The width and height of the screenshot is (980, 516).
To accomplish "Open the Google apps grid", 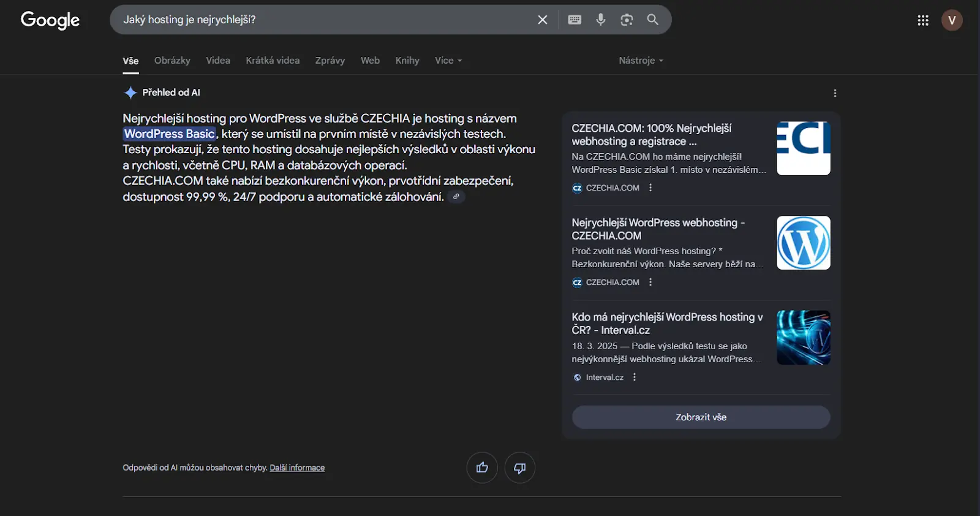I will (x=923, y=20).
